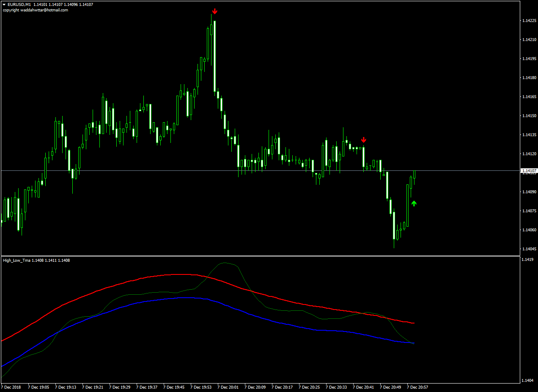
Task: Click the 1.14060 price scale label
Action: coord(530,230)
